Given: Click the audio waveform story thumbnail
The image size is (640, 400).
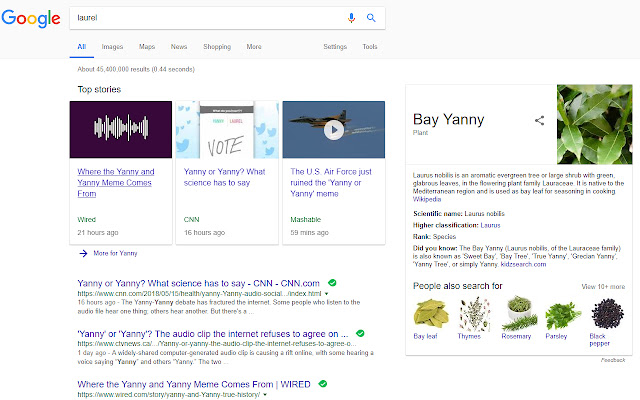Looking at the screenshot, I should pyautogui.click(x=121, y=129).
